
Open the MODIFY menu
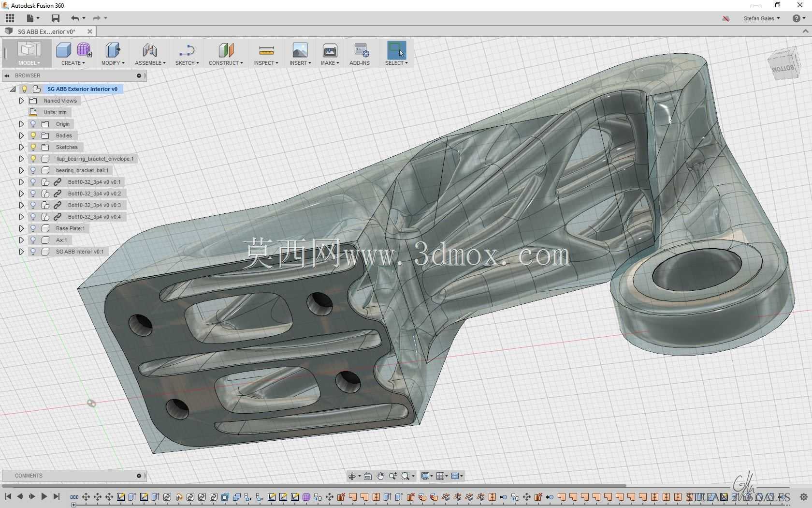113,63
